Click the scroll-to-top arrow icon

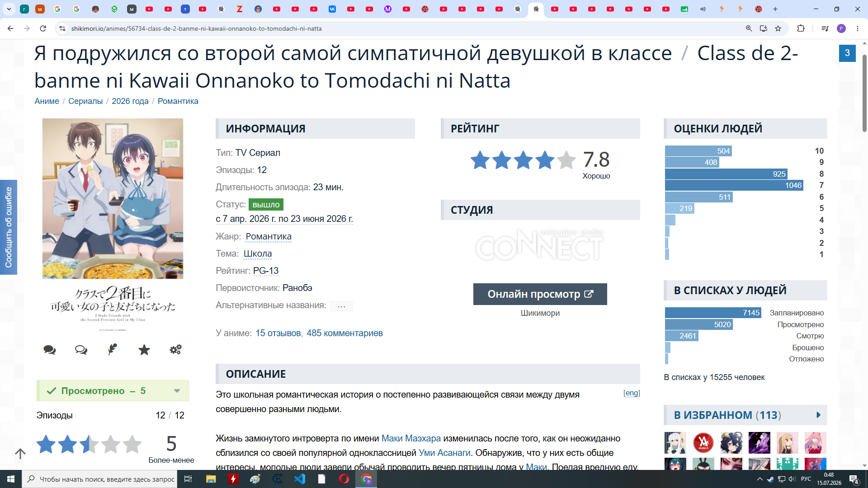click(20, 453)
